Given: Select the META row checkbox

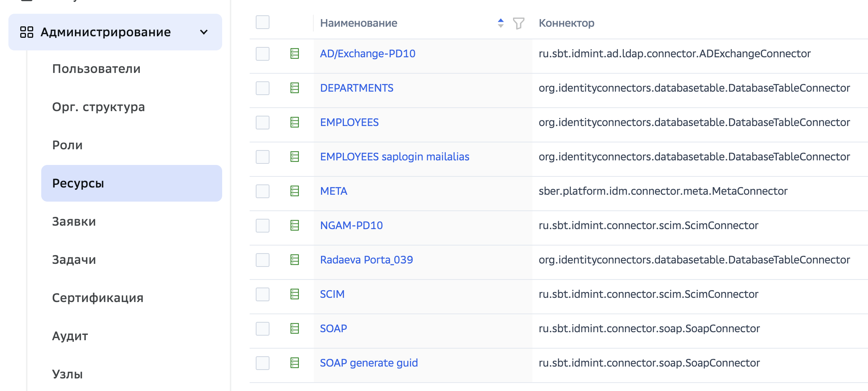Looking at the screenshot, I should 263,191.
